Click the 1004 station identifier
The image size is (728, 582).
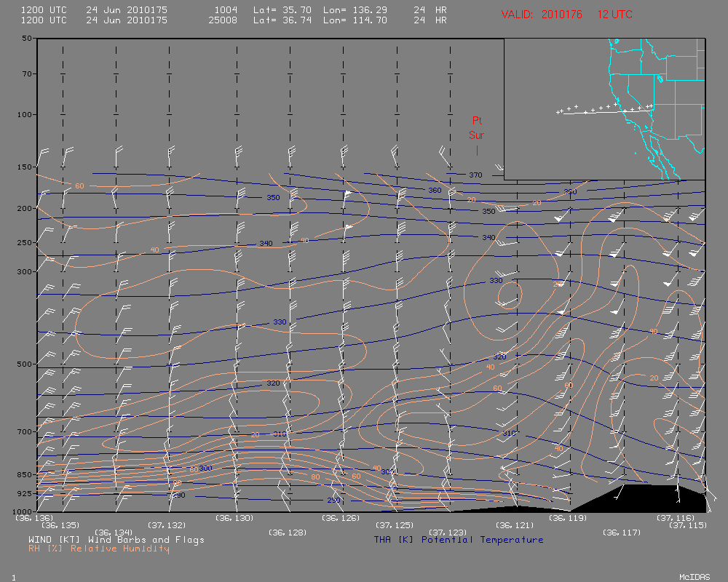226,9
